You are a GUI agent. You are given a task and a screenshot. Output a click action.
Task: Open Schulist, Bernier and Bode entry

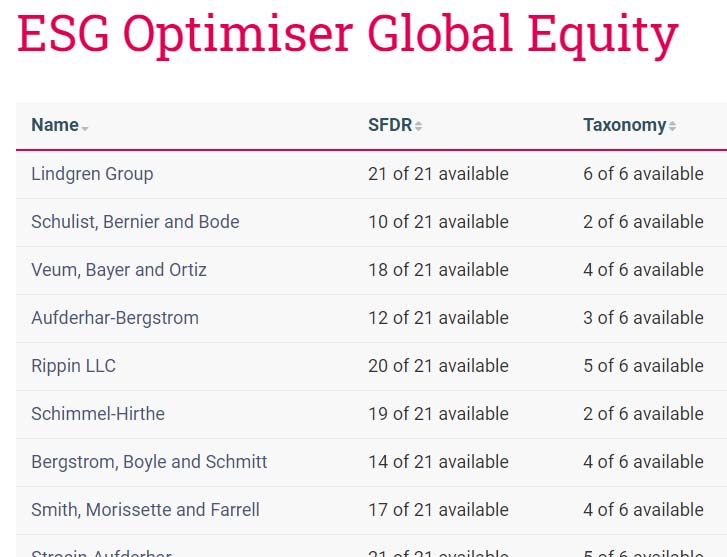(135, 222)
